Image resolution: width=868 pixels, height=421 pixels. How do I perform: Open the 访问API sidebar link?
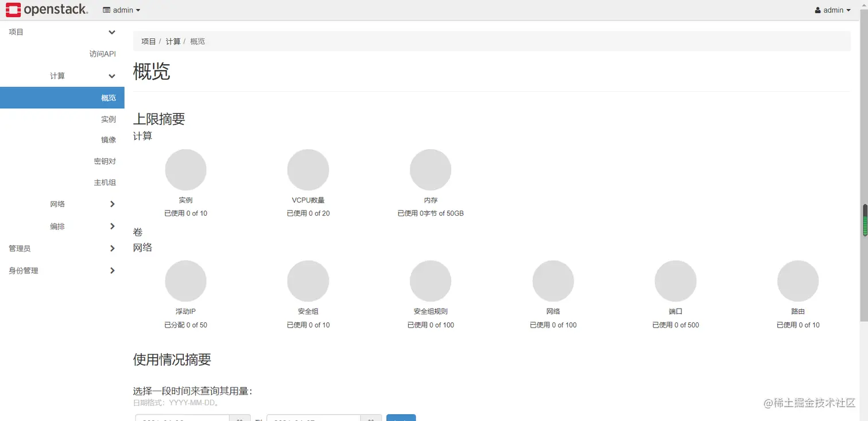pos(103,54)
